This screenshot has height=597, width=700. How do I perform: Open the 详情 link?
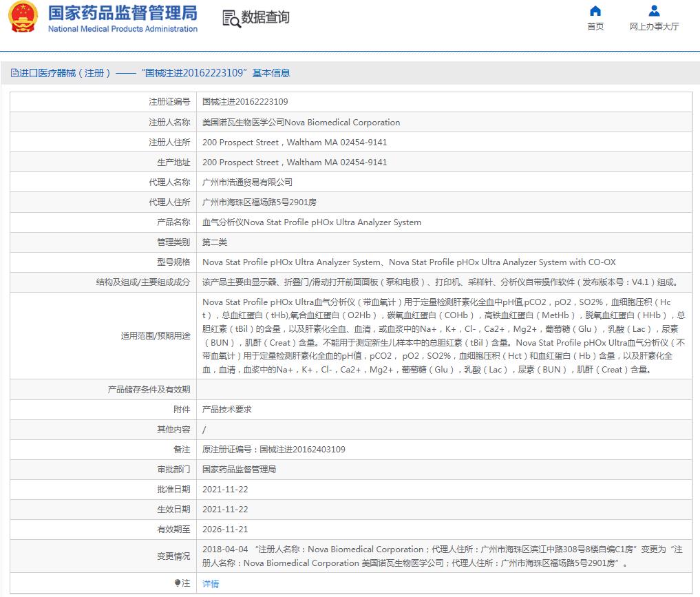[x=211, y=584]
